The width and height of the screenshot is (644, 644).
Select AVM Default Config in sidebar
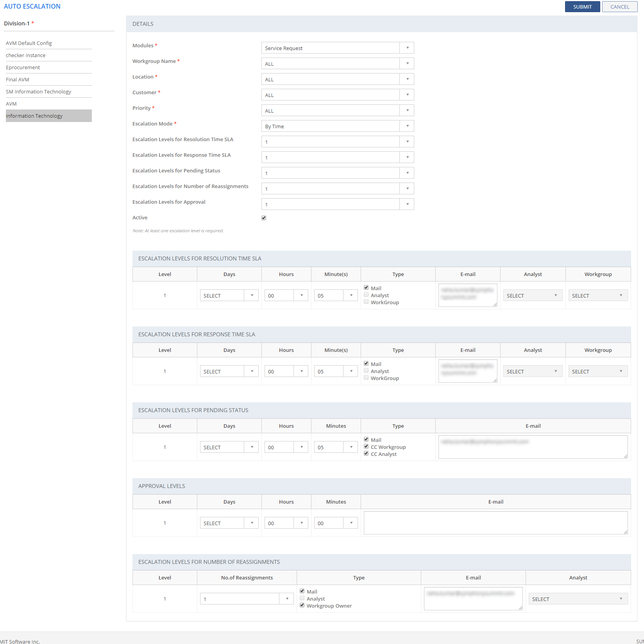tap(29, 43)
